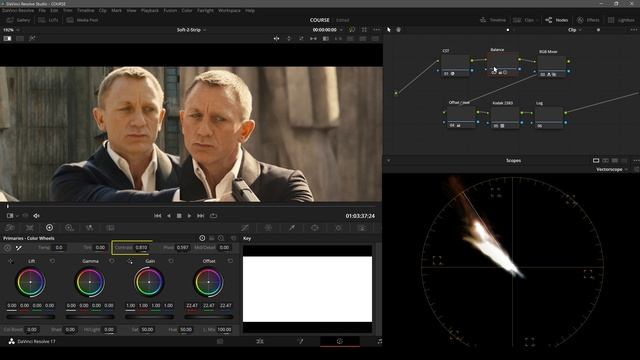Screen dimensions: 640x360
Task: Open the Qualifier eyedropper palette icon
Action: point(292,228)
